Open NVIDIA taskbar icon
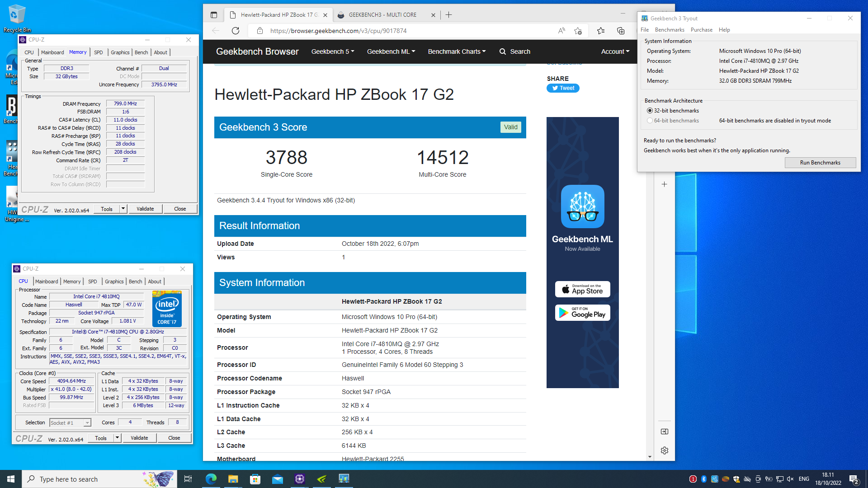Screen dimensions: 868x488 tap(322, 479)
